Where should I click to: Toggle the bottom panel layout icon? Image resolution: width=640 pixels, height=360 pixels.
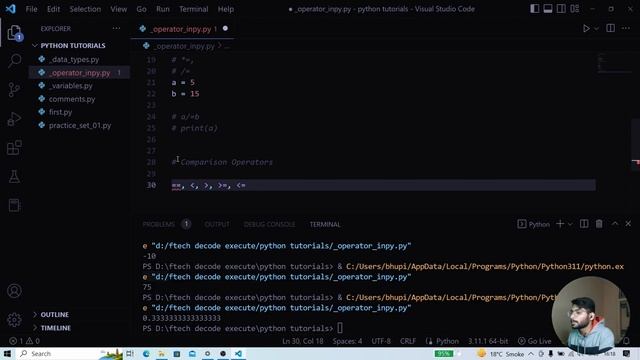click(x=548, y=9)
